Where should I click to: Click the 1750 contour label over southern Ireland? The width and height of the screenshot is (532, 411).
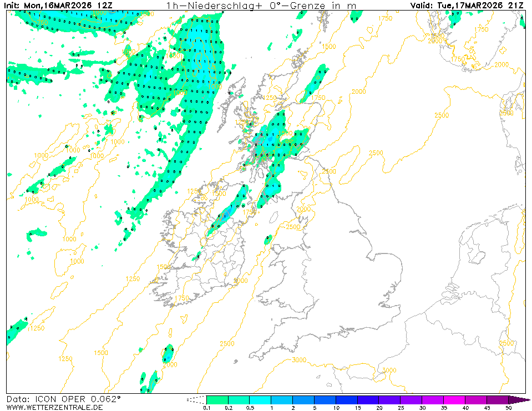pos(183,298)
